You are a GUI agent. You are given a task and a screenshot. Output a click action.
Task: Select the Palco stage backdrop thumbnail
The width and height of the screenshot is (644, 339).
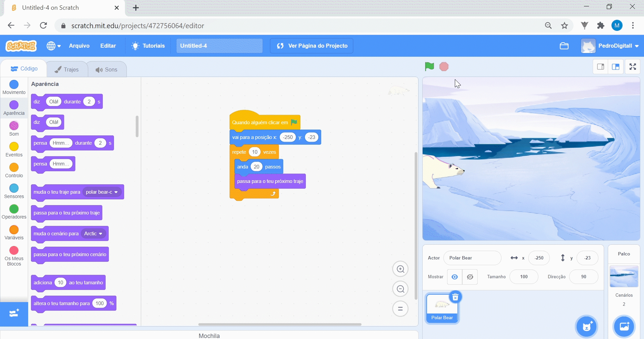tap(624, 276)
